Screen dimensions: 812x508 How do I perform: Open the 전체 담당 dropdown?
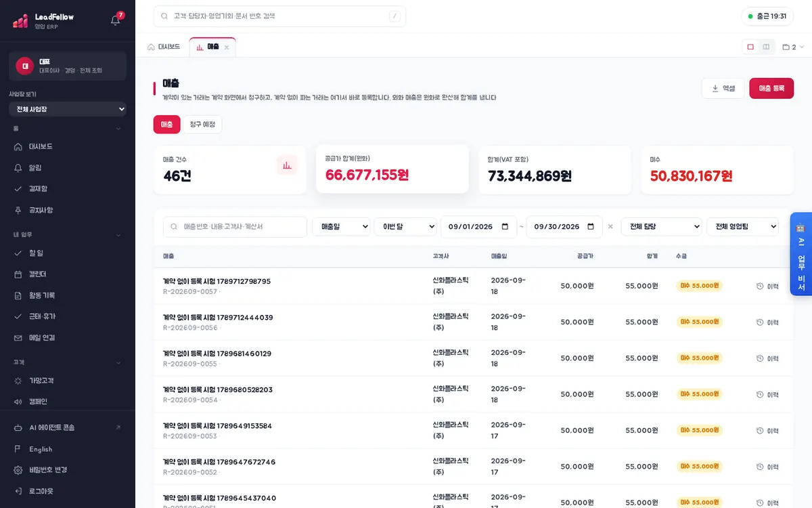point(661,227)
